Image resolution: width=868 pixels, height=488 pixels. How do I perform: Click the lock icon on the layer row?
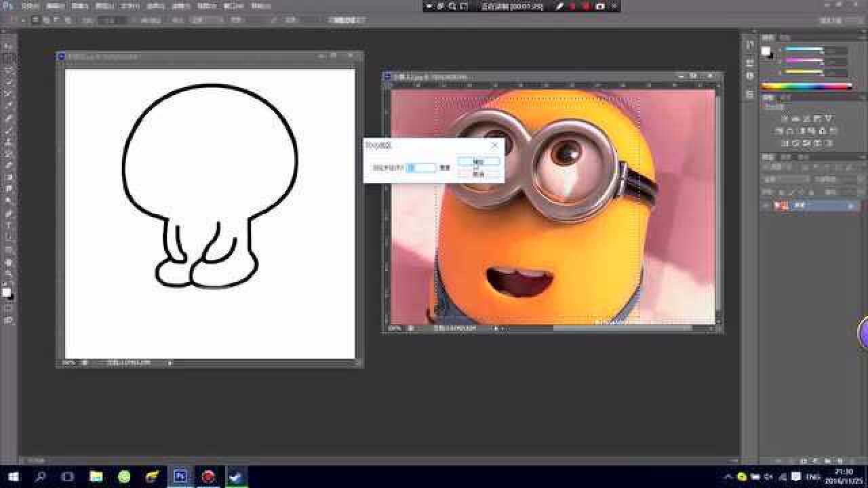point(851,205)
